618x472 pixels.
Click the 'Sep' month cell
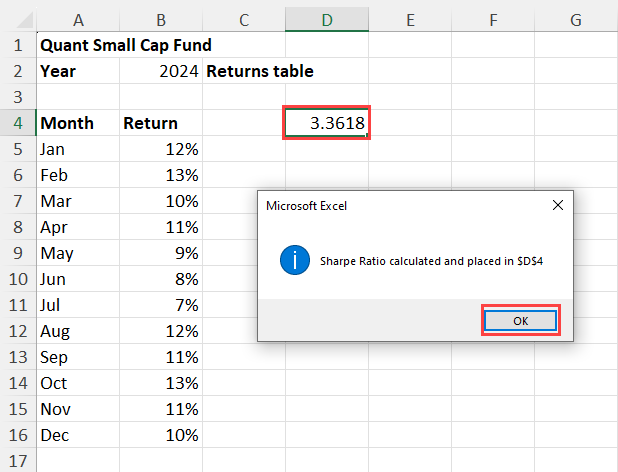click(78, 357)
